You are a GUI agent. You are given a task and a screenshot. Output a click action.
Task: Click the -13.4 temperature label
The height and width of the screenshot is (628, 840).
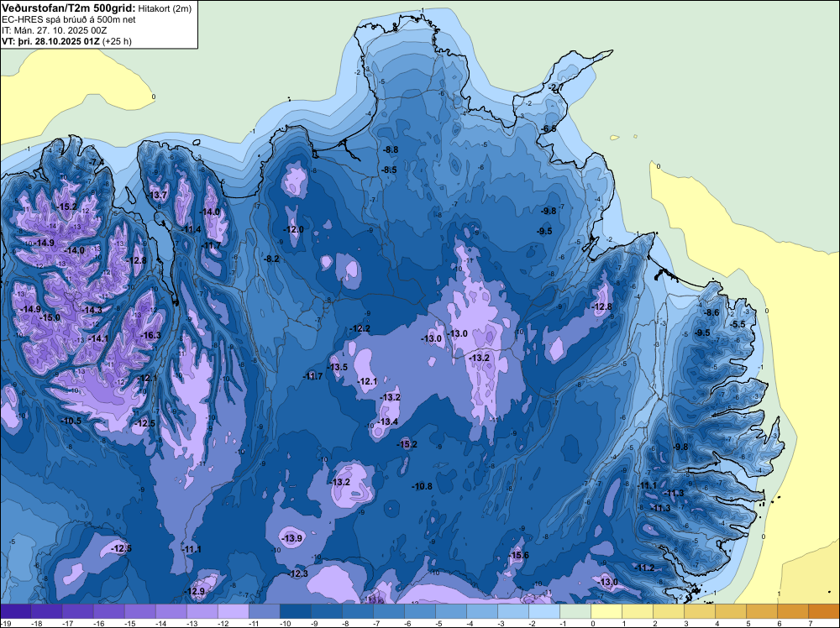388,421
